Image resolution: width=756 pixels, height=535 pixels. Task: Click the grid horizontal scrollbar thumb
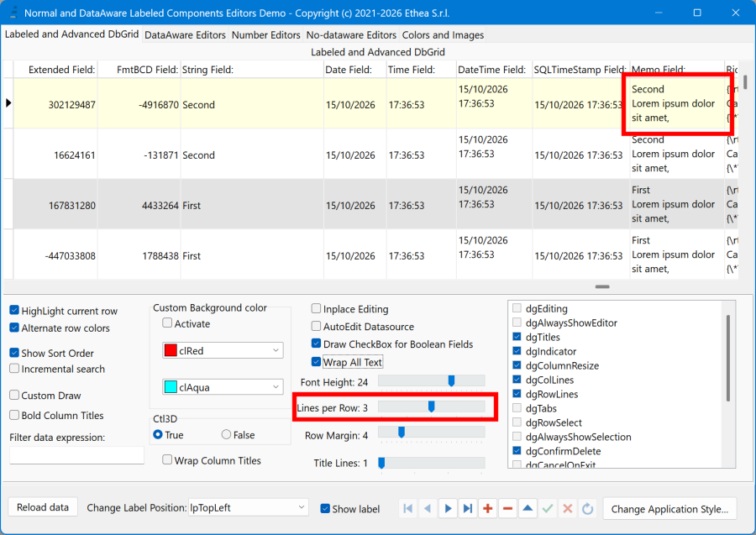click(602, 286)
